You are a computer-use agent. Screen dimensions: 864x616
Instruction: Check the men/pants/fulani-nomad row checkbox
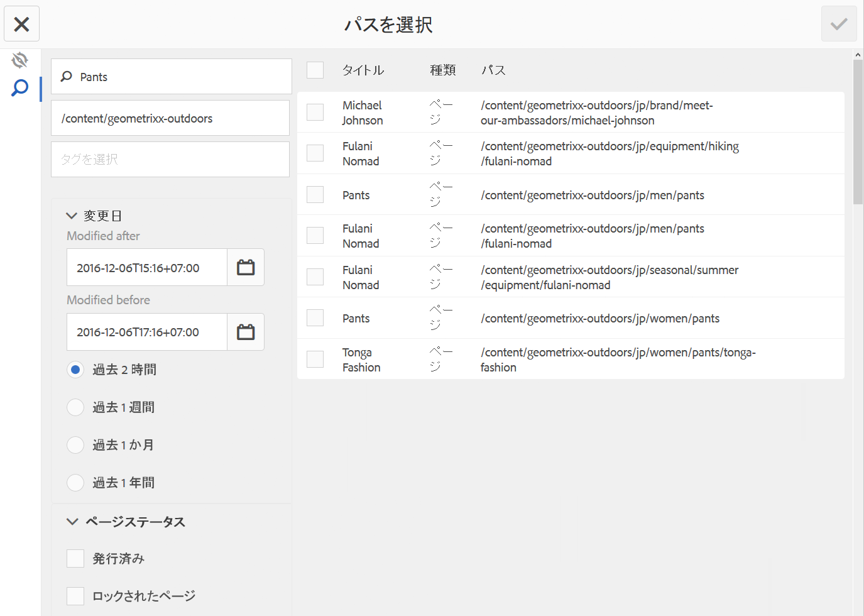(315, 235)
